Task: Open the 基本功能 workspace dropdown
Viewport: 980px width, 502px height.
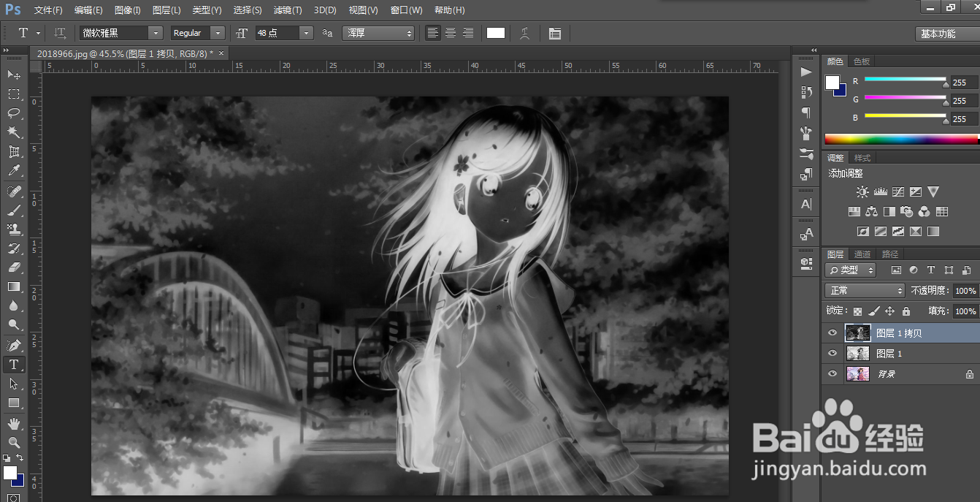Action: point(946,34)
